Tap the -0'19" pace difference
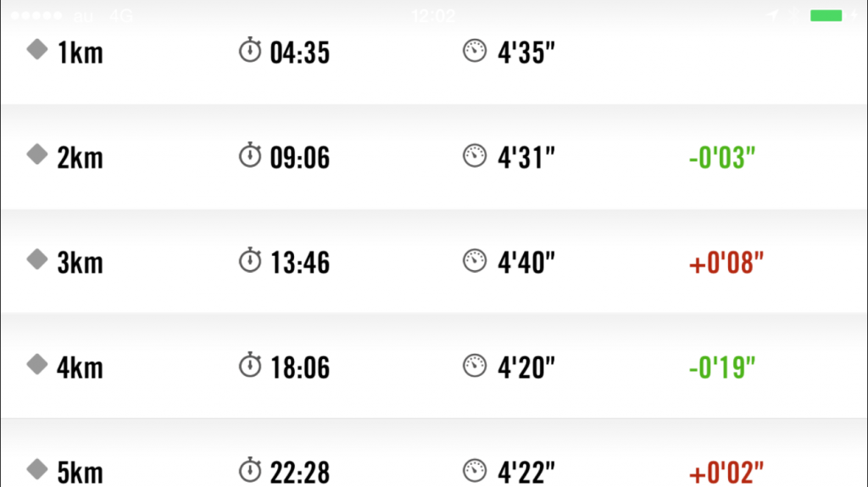868x487 pixels. [x=722, y=368]
